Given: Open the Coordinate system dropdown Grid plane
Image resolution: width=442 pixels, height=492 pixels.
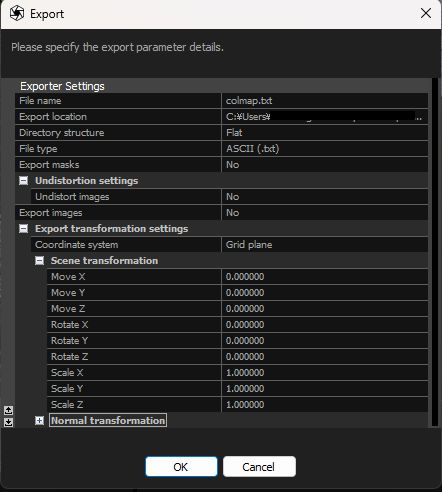Looking at the screenshot, I should (325, 245).
